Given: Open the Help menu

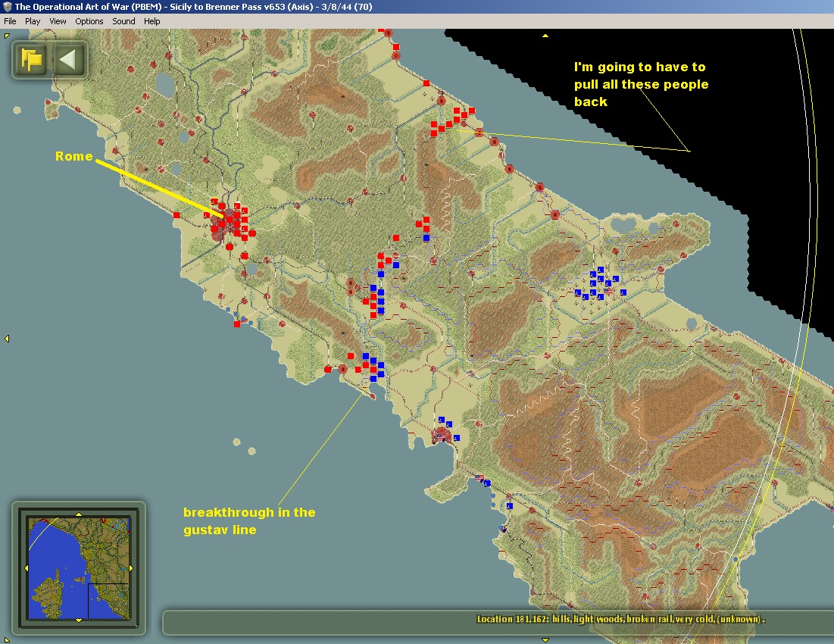Looking at the screenshot, I should [x=151, y=21].
